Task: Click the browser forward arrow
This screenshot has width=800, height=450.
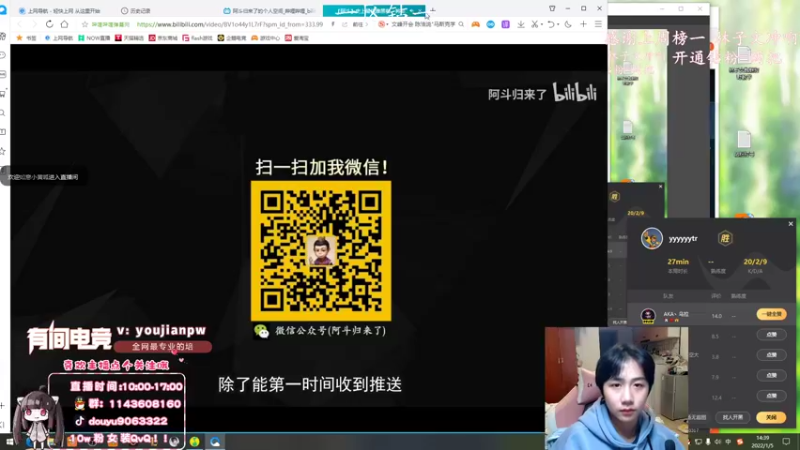Action: (x=34, y=24)
